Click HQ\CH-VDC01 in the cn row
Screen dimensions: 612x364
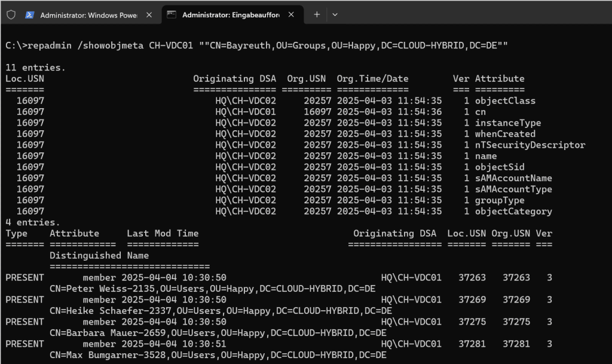click(246, 112)
